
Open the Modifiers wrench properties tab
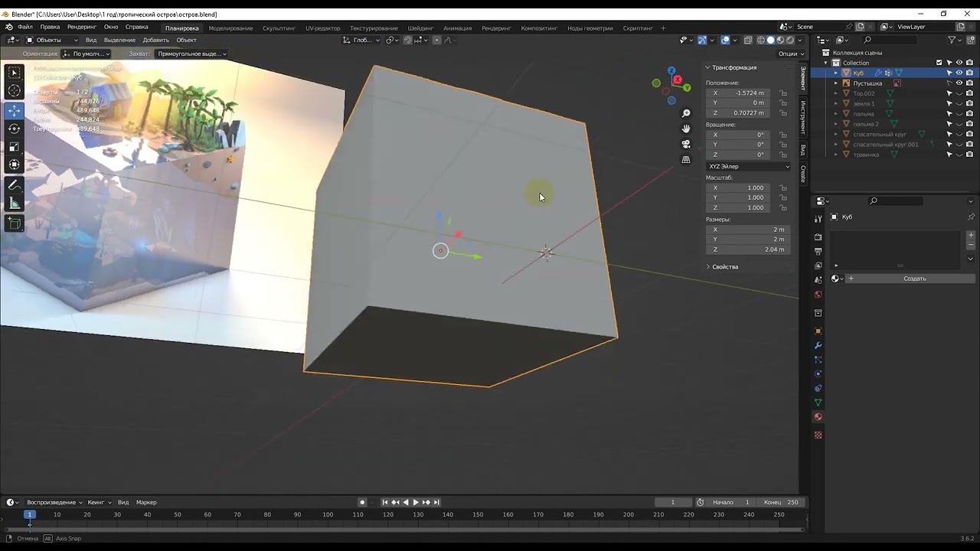tap(818, 345)
